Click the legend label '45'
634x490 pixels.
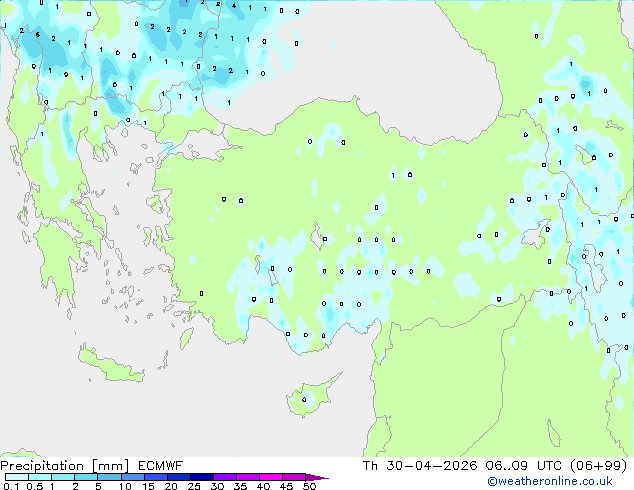286,486
